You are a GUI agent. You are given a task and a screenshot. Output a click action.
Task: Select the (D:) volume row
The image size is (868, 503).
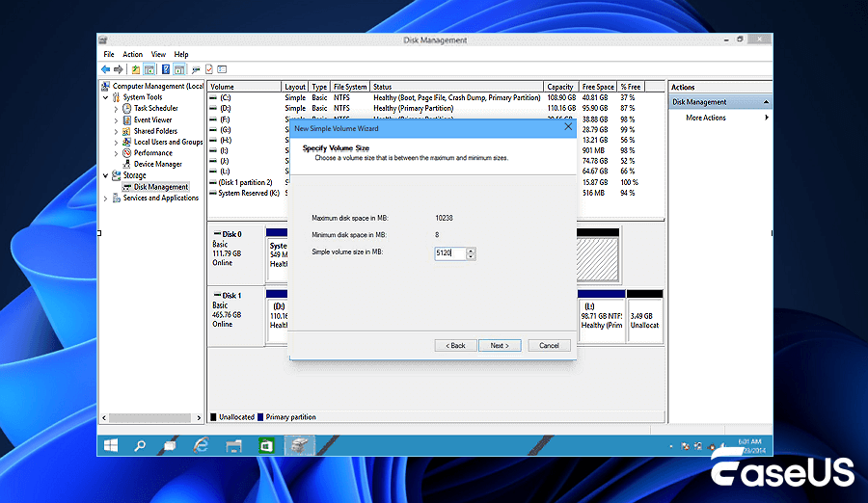coord(435,109)
